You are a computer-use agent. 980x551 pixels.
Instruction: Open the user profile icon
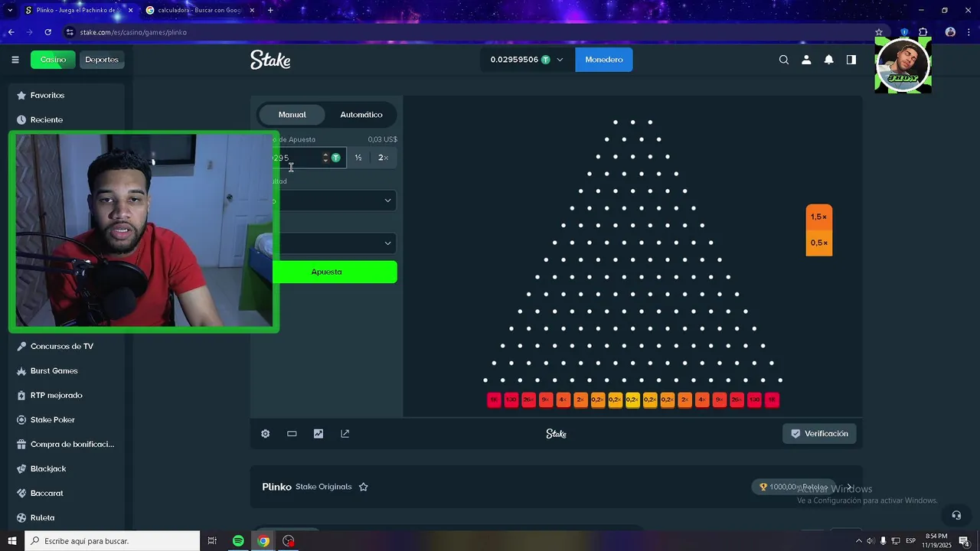(x=806, y=60)
